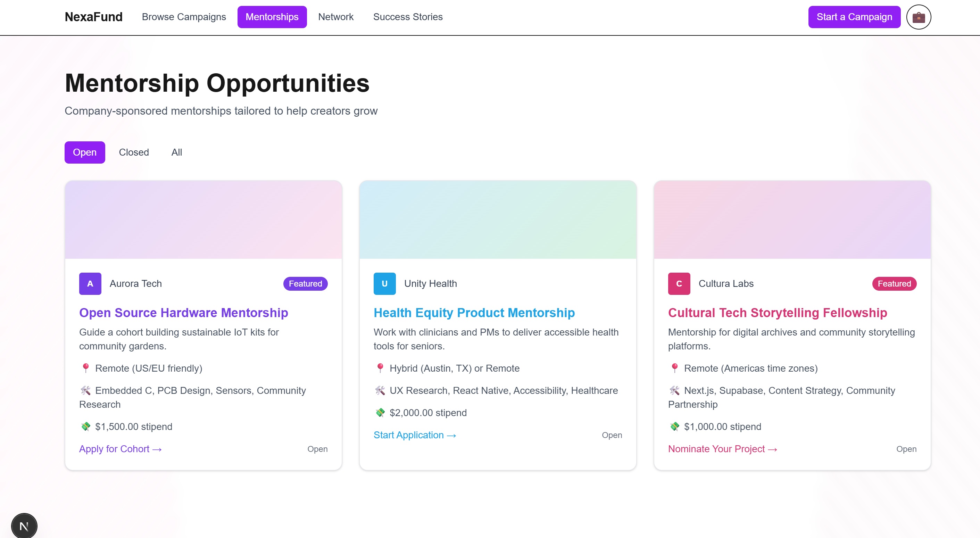The height and width of the screenshot is (538, 980).
Task: Click Apply for Cohort link
Action: [x=120, y=449]
